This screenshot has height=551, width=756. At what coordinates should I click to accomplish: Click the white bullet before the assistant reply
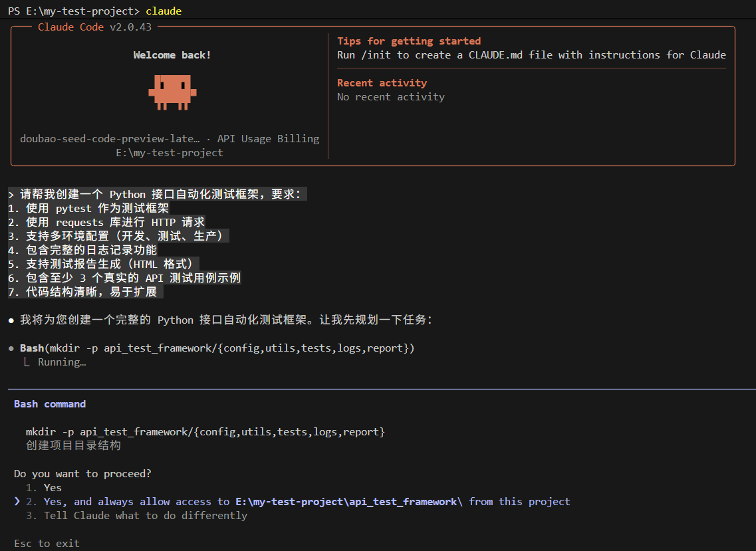[12, 320]
